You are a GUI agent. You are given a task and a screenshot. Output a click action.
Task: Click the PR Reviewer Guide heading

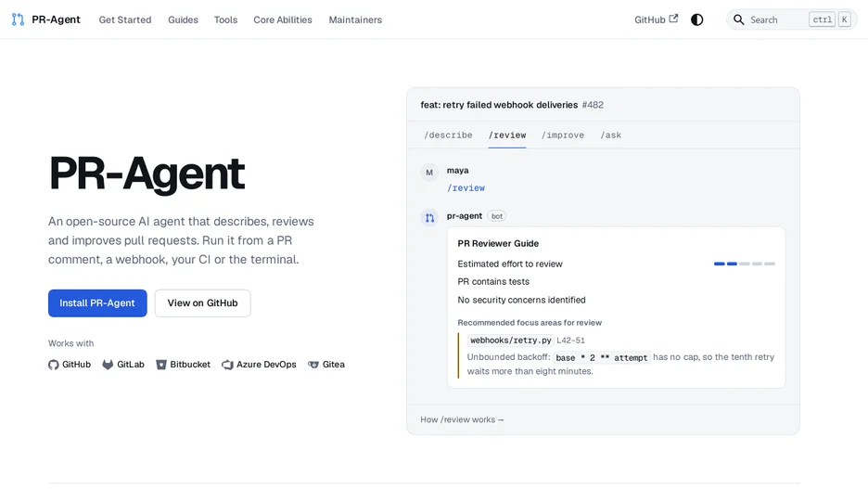[x=498, y=244]
